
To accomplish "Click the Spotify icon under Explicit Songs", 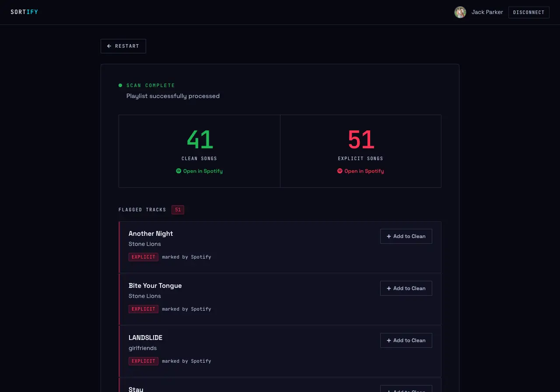I will click(339, 171).
